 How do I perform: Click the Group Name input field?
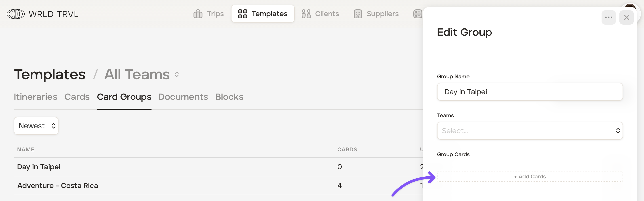[530, 92]
